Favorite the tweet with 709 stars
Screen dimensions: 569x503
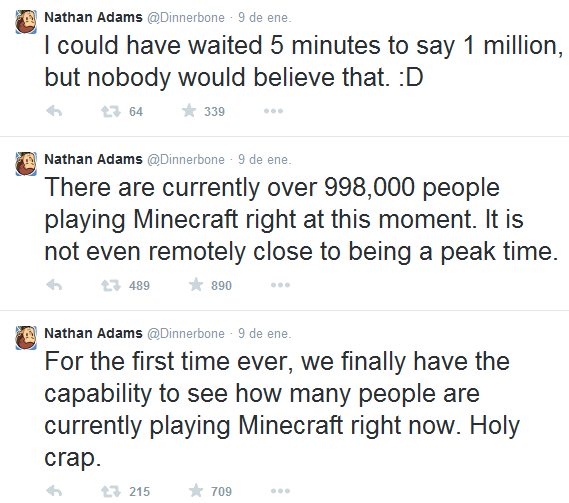pyautogui.click(x=196, y=491)
